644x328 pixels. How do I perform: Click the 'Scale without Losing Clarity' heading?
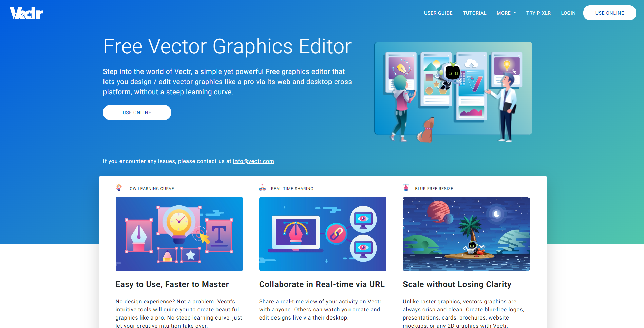click(457, 284)
